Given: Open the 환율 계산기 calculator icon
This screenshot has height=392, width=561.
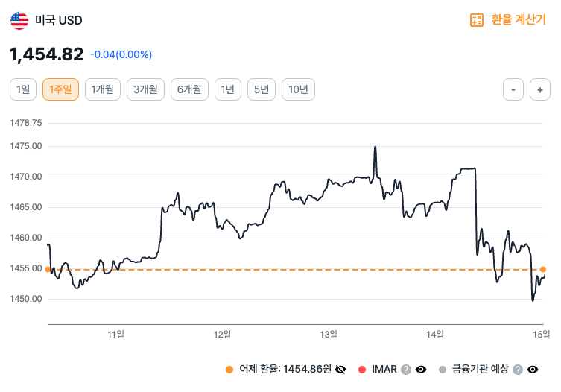Looking at the screenshot, I should click(x=477, y=20).
